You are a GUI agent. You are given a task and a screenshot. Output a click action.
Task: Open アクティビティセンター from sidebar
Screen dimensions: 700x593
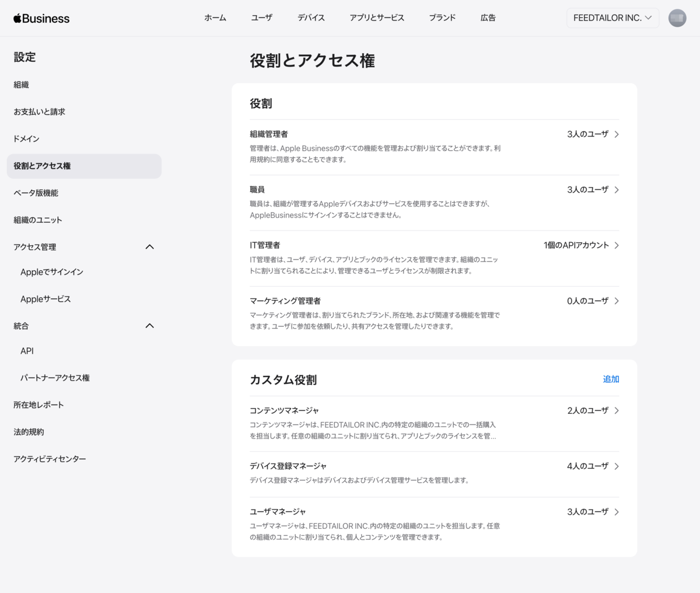[50, 459]
